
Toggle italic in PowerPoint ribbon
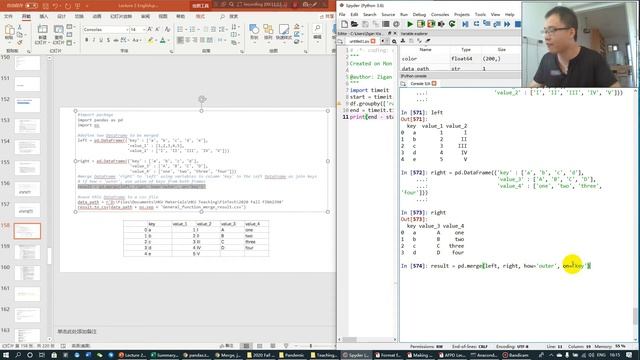pyautogui.click(x=94, y=40)
